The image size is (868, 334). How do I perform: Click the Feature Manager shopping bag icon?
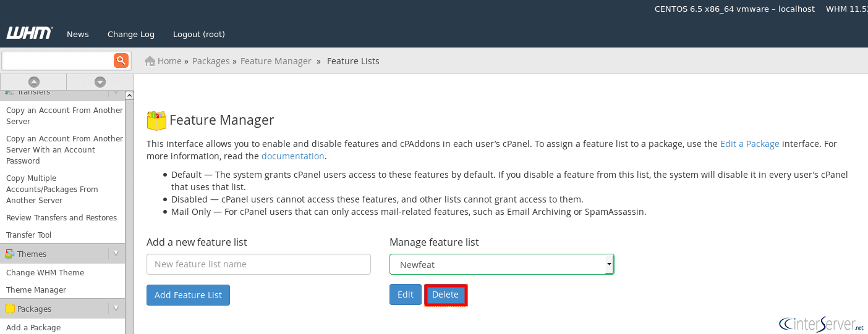click(x=156, y=120)
